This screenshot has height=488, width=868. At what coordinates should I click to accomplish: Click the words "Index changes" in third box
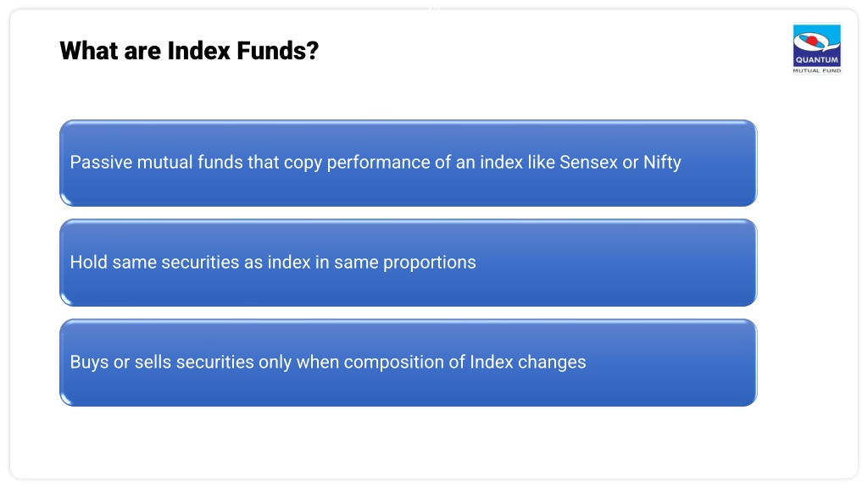coord(527,362)
